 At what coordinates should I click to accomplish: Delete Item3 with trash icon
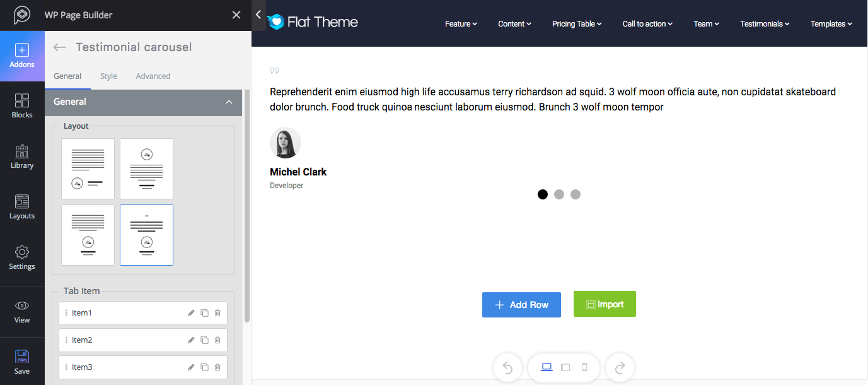(x=217, y=367)
